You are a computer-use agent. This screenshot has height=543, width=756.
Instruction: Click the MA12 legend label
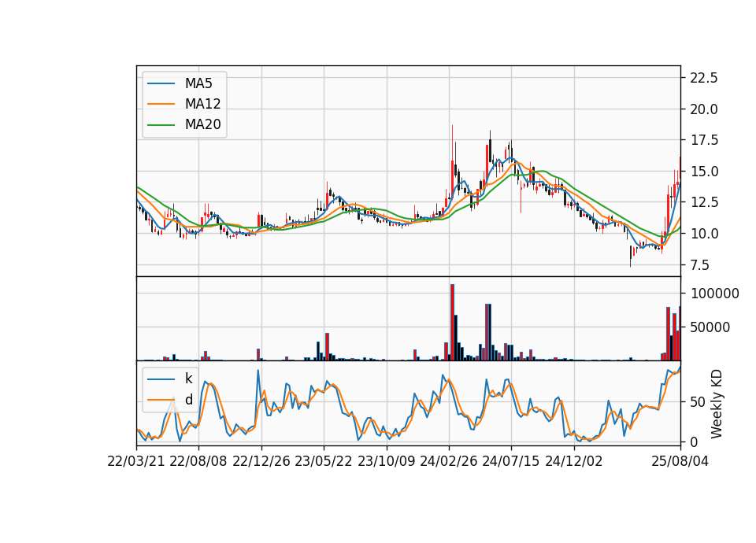pyautogui.click(x=202, y=104)
